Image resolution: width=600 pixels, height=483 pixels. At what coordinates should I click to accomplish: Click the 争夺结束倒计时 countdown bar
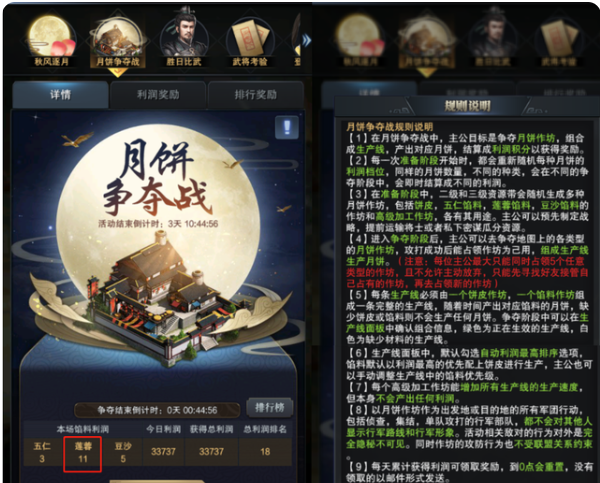157,410
